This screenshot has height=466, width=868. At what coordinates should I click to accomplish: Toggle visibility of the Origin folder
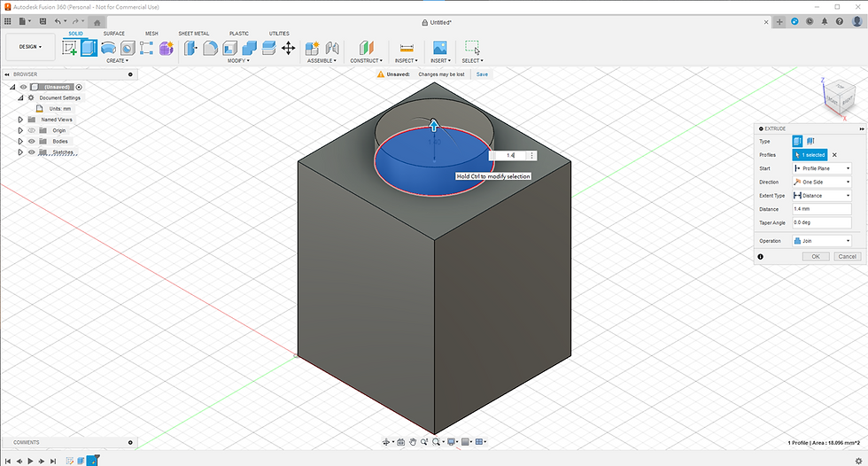pyautogui.click(x=32, y=130)
